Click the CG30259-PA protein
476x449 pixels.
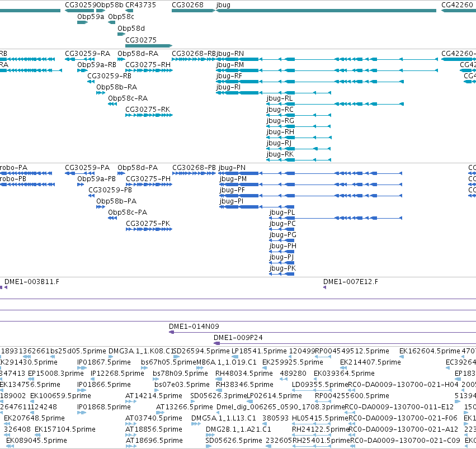pos(79,173)
